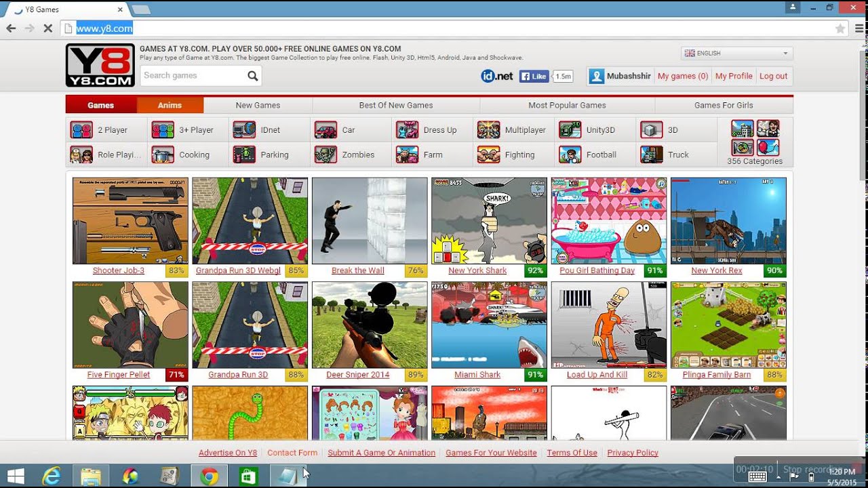Select the Y8 Games browser tab
Screen dimensions: 868x488
tap(66, 9)
